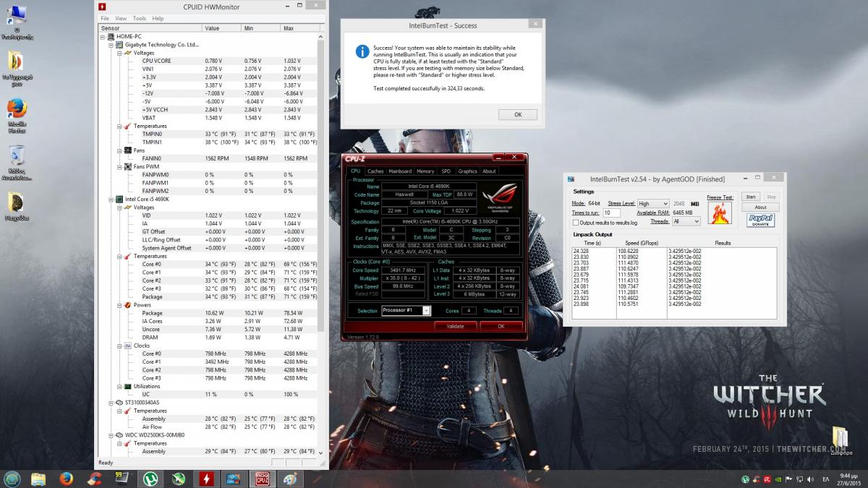Click the Windows Start orb
The width and height of the screenshot is (868, 488).
coord(12,479)
